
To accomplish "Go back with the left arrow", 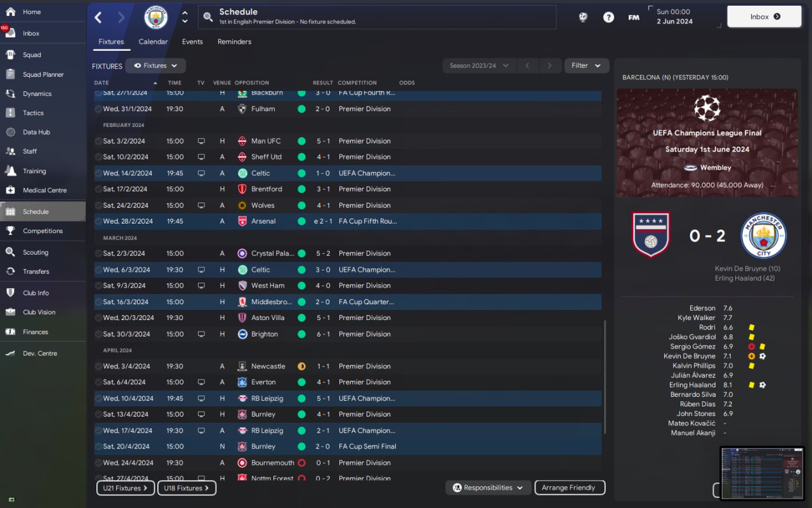I will tap(98, 17).
